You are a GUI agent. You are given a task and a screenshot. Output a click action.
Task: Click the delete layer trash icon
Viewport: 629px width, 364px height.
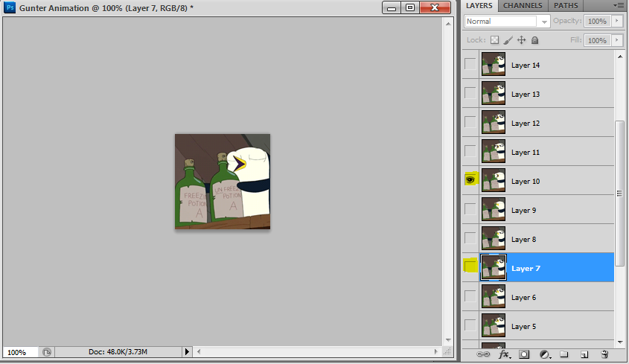point(604,354)
